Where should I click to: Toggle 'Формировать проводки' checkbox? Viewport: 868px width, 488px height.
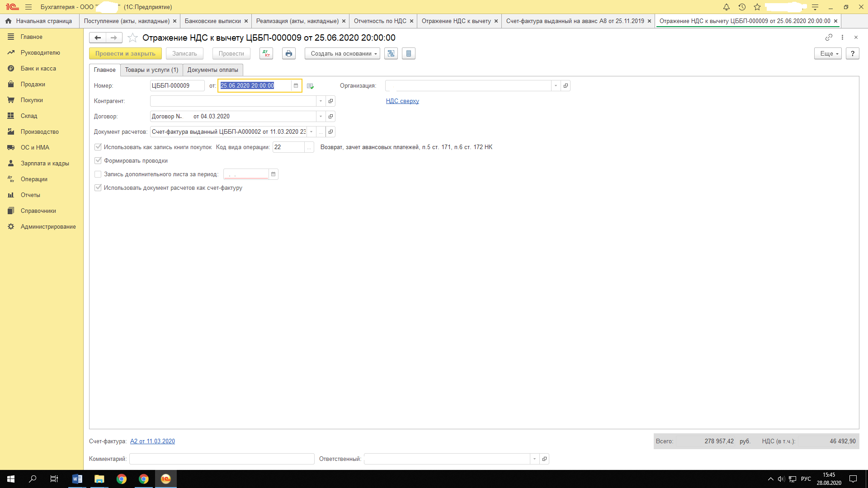[x=98, y=160]
